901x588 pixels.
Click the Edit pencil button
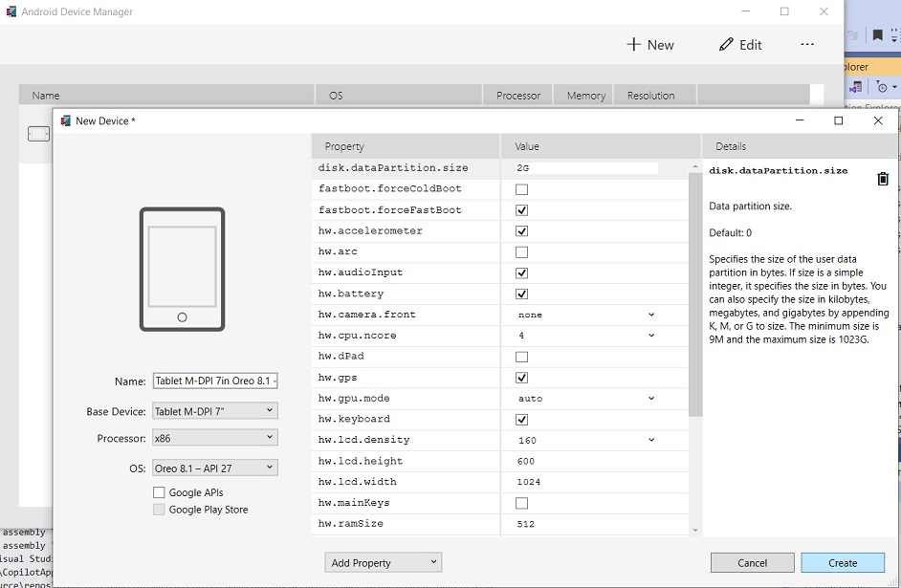click(740, 45)
